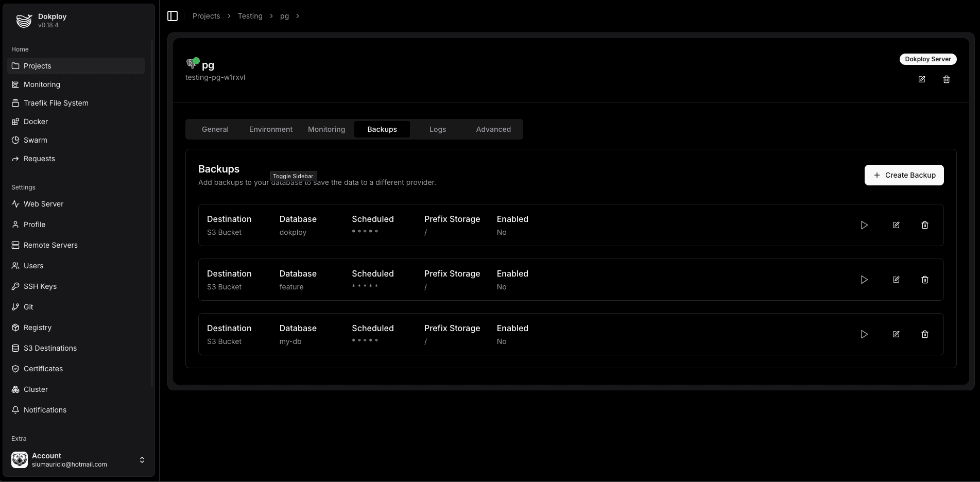Edit the feature database backup

coord(896,280)
